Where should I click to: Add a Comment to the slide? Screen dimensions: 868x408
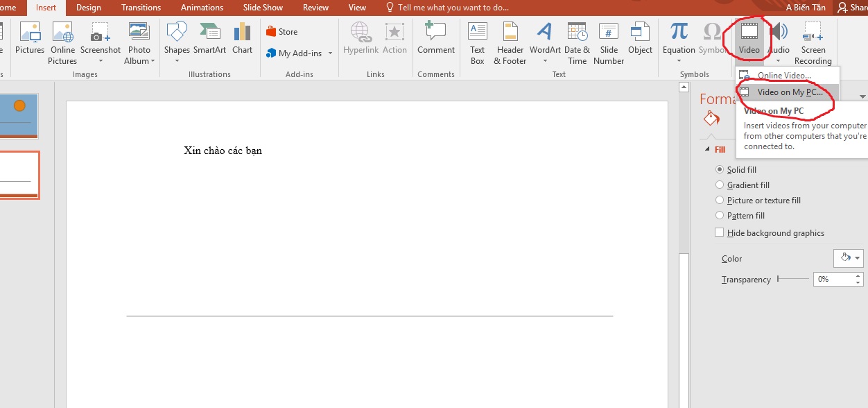click(436, 39)
